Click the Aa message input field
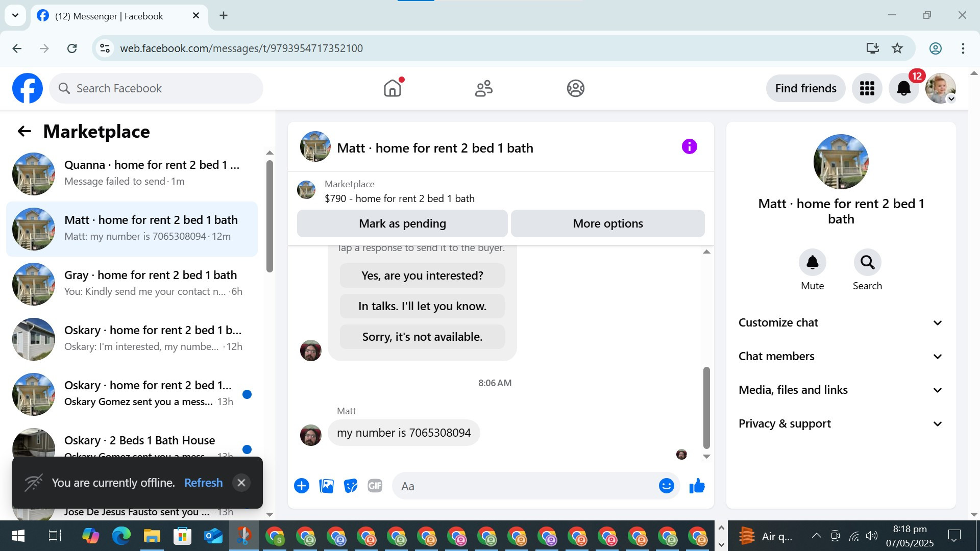Screen dimensions: 980x551 (526, 486)
